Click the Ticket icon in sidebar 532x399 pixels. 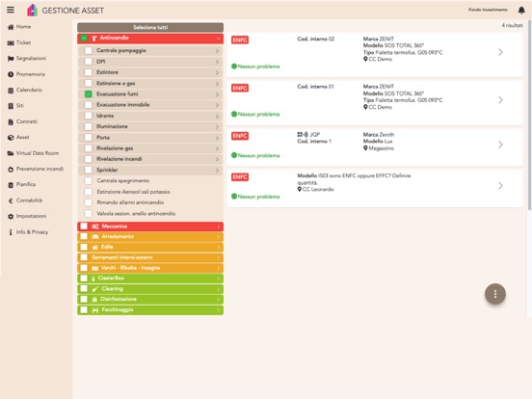(x=11, y=42)
